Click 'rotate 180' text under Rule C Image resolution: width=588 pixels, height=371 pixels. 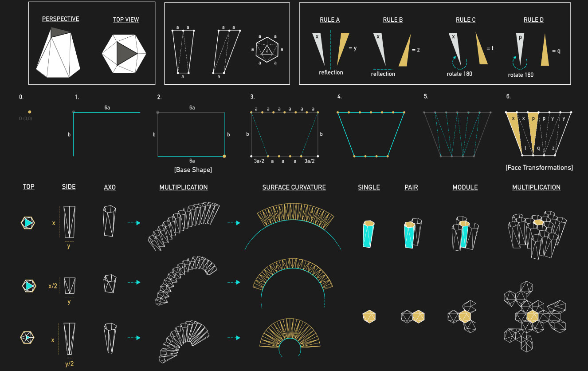tap(459, 74)
